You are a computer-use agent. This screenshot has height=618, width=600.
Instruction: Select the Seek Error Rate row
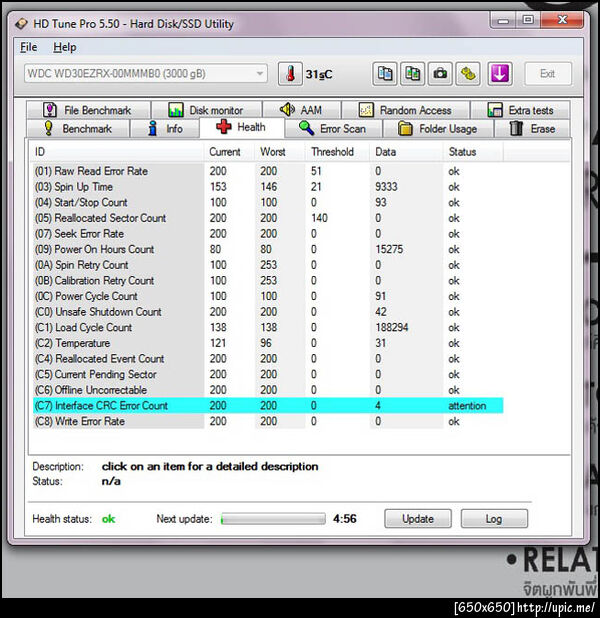[268, 234]
